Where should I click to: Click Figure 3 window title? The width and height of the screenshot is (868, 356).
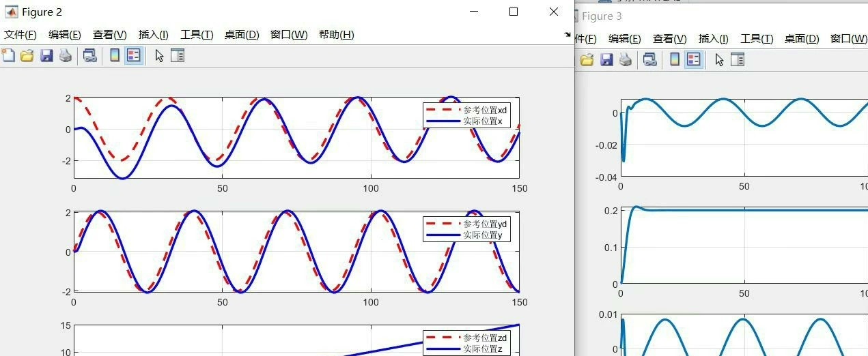602,16
